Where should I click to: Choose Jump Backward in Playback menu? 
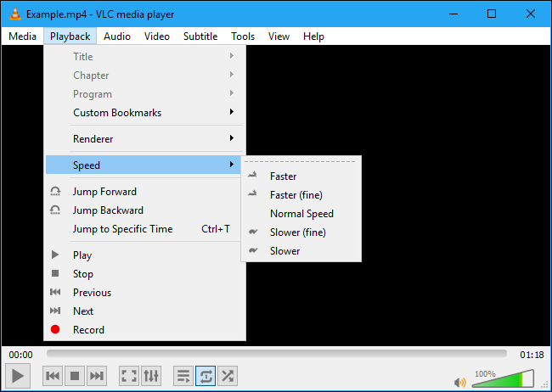(144, 210)
